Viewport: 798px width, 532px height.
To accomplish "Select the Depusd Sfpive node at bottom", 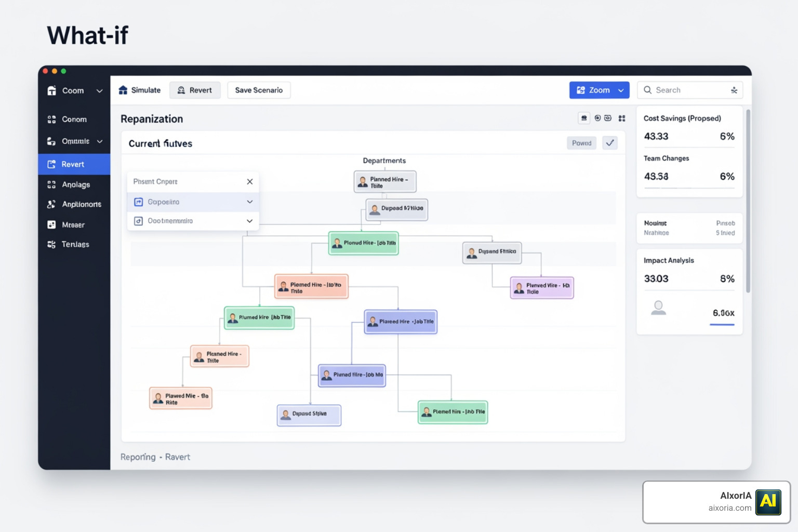I will (309, 415).
